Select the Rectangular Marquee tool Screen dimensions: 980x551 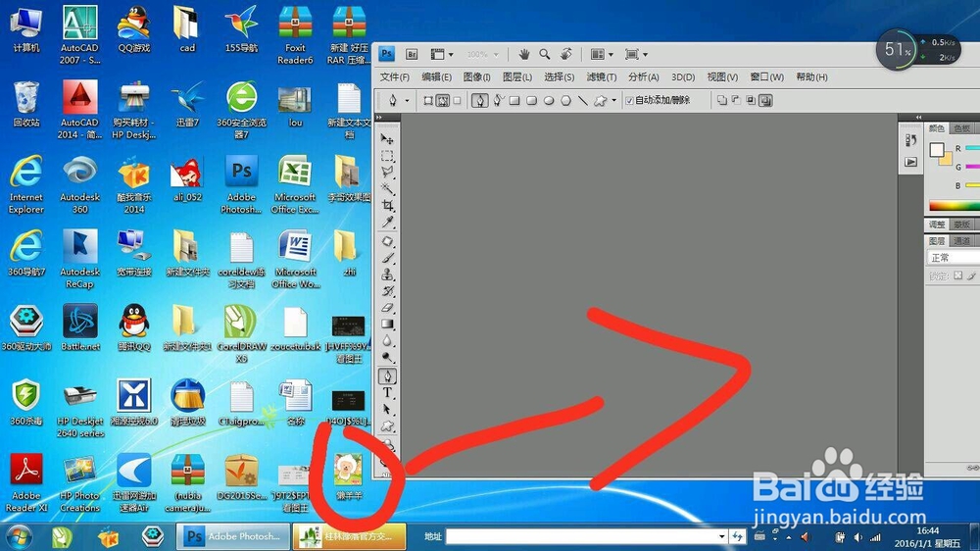tap(387, 155)
